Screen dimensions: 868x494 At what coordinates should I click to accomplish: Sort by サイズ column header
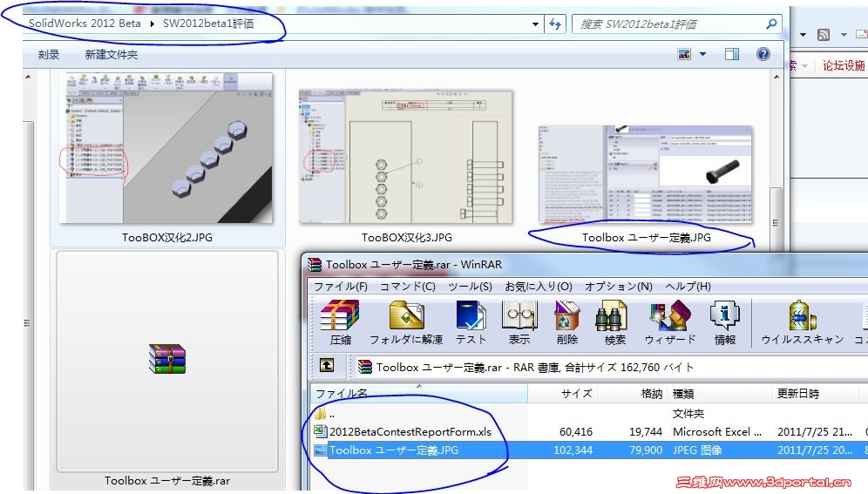[x=563, y=393]
